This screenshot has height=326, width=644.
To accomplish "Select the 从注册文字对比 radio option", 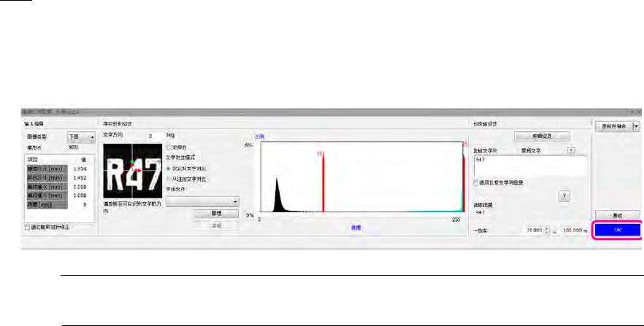I will (169, 179).
